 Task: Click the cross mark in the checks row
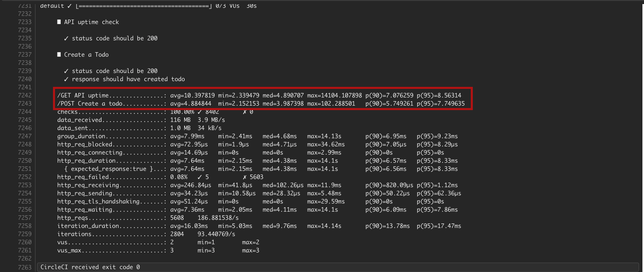click(x=245, y=112)
